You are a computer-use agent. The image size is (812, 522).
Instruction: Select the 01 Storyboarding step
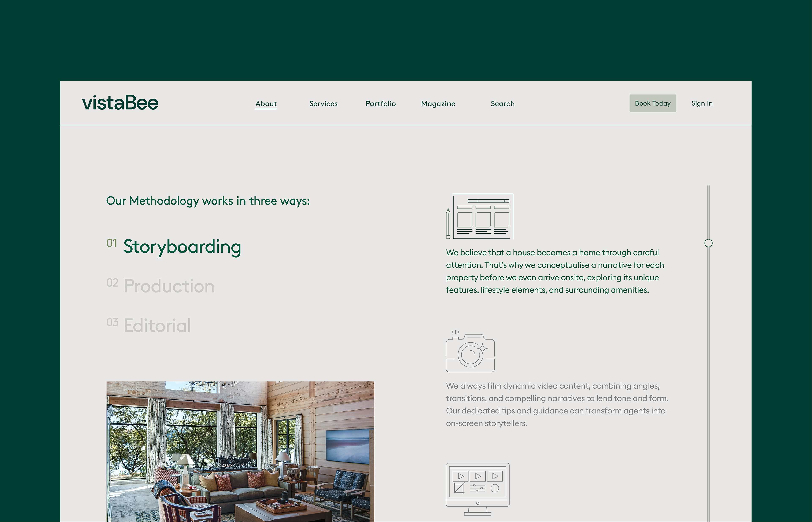[174, 246]
